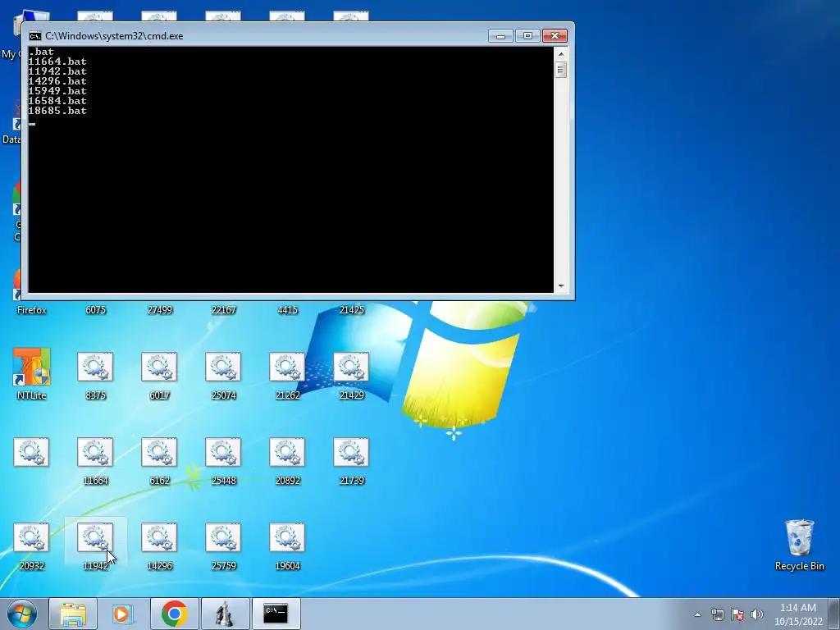Minimize the cmd.exe window

(x=501, y=36)
